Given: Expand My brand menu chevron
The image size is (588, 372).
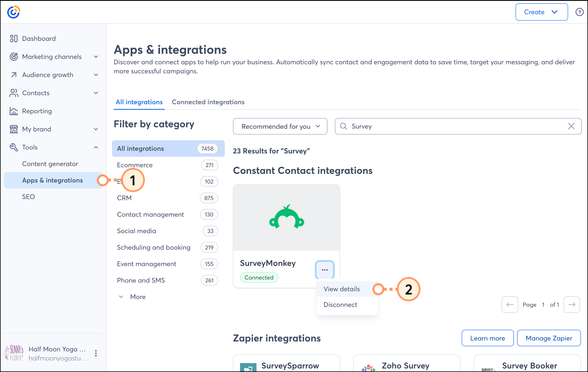Looking at the screenshot, I should pos(96,129).
